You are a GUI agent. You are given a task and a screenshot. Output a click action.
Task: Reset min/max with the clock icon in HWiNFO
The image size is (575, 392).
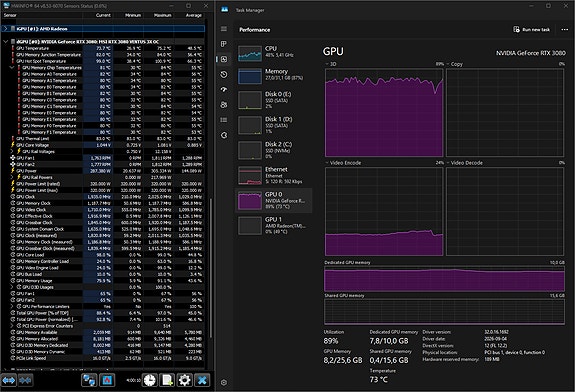pyautogui.click(x=150, y=380)
